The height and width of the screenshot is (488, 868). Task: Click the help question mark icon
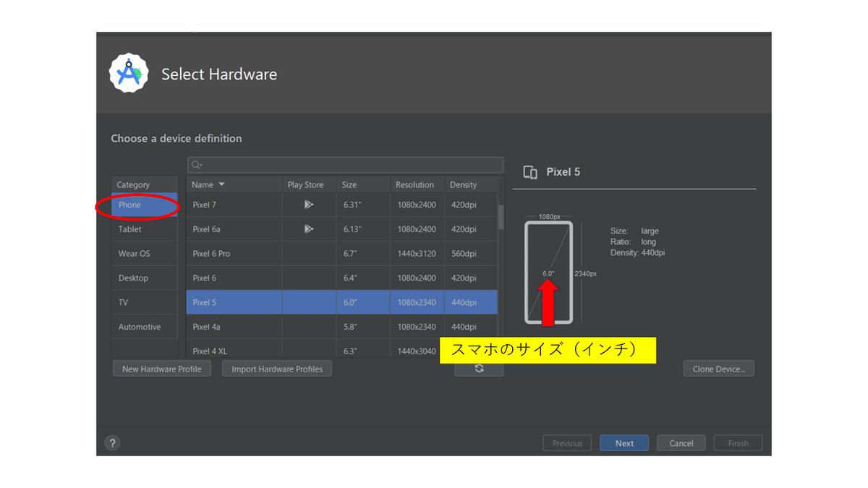click(x=112, y=443)
